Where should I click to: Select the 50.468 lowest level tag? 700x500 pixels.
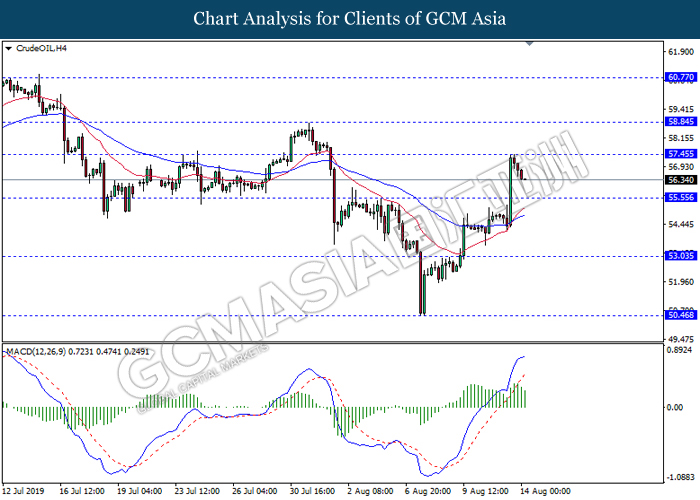pos(678,315)
